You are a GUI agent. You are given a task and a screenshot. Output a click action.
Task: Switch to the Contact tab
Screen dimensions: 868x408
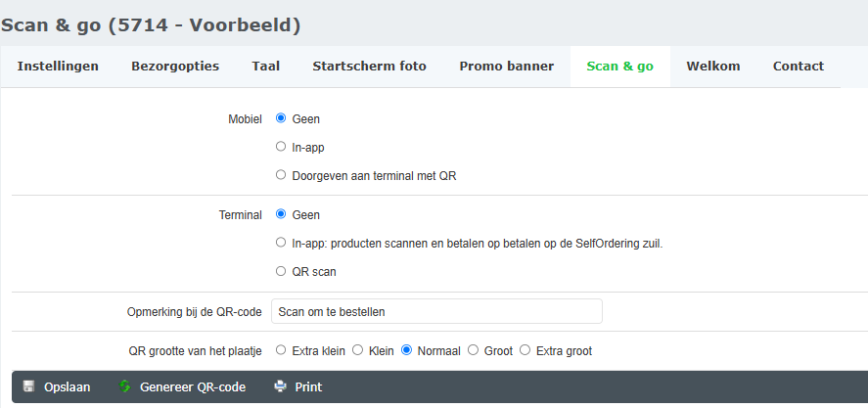coord(798,67)
